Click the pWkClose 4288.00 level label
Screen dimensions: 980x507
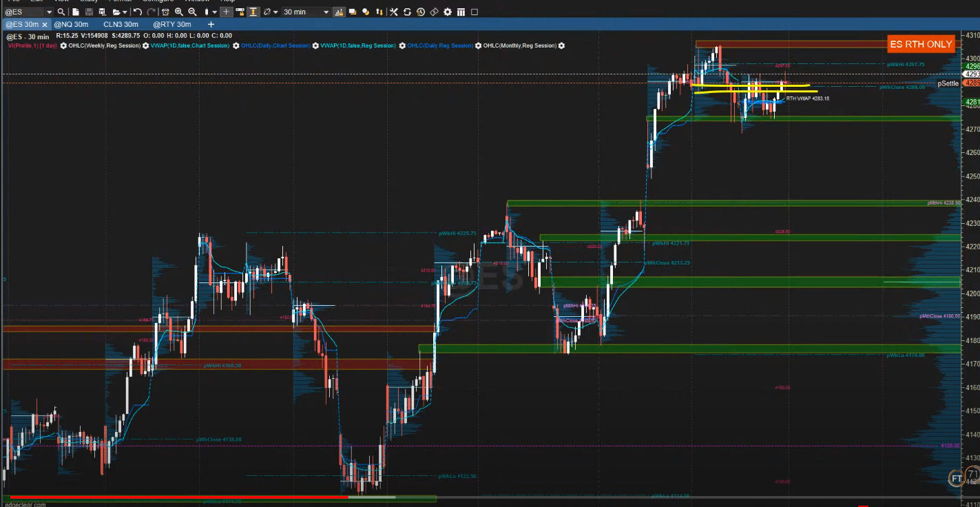coord(902,87)
